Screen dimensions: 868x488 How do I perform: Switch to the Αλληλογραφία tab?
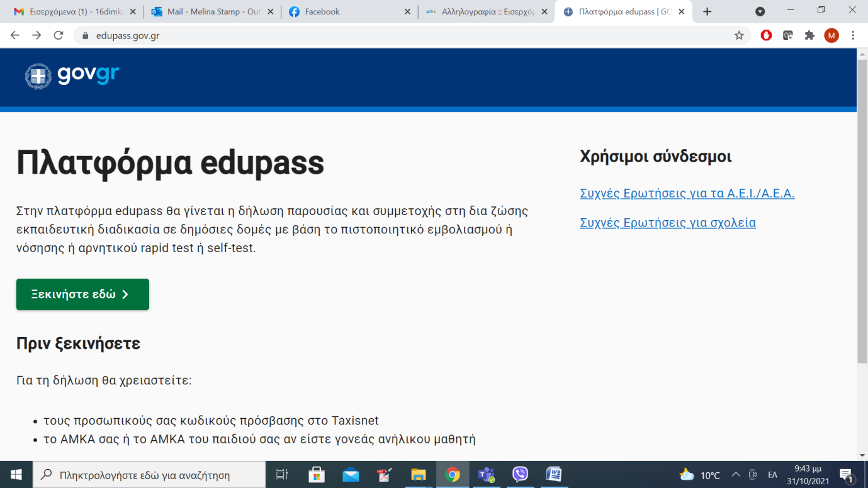tap(486, 12)
